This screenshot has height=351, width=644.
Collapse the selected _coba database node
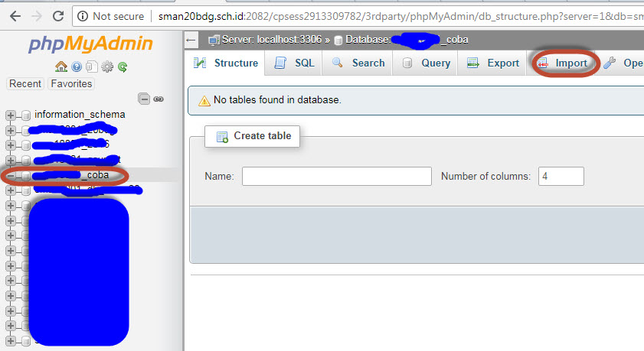11,176
